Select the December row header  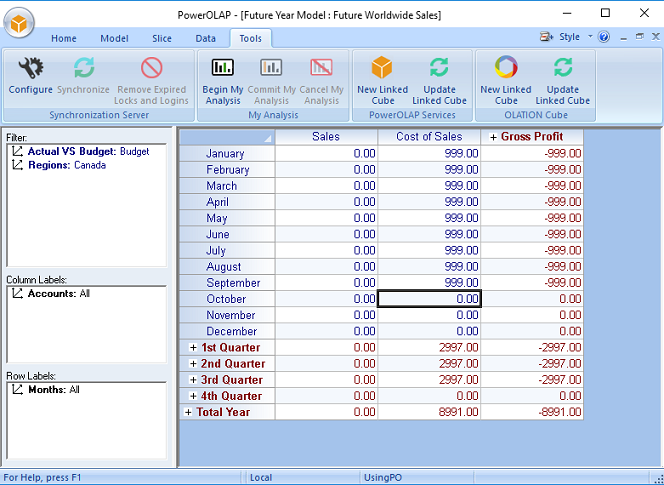pyautogui.click(x=227, y=331)
